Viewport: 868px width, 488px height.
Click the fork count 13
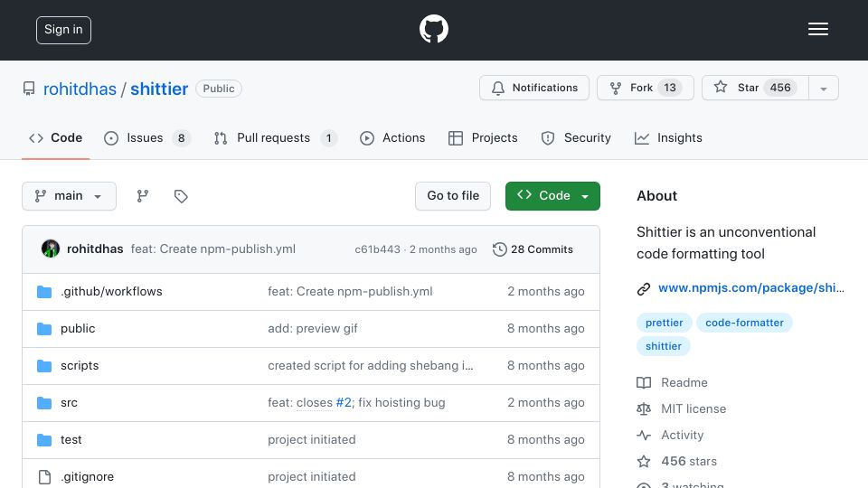[670, 88]
